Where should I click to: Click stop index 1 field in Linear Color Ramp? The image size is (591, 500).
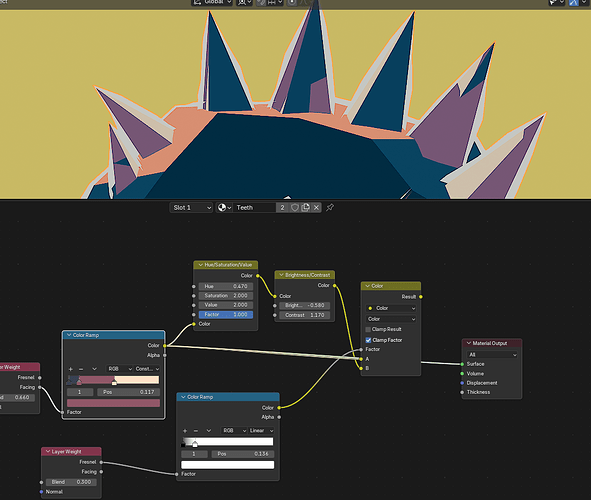[194, 454]
